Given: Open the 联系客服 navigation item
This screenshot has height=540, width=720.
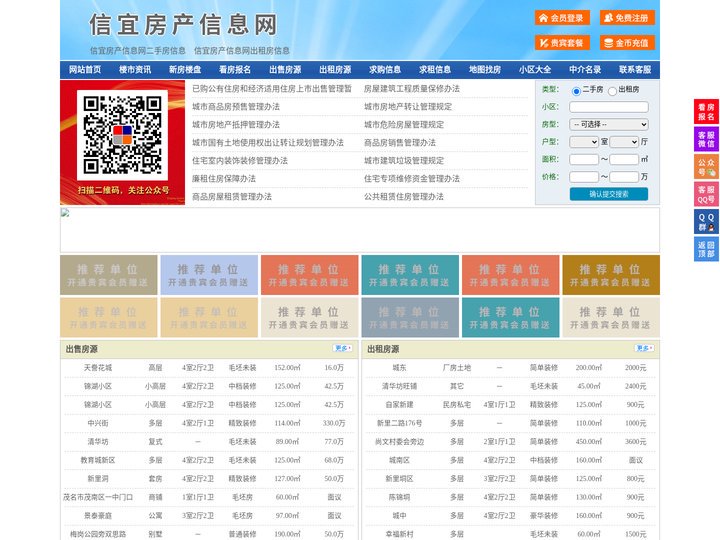Looking at the screenshot, I should click(635, 70).
